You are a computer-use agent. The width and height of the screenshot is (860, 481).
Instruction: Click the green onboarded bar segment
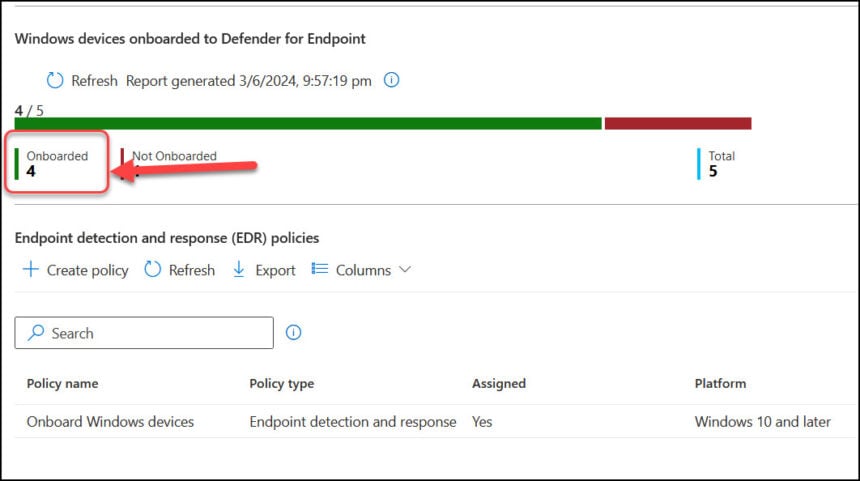tap(308, 123)
